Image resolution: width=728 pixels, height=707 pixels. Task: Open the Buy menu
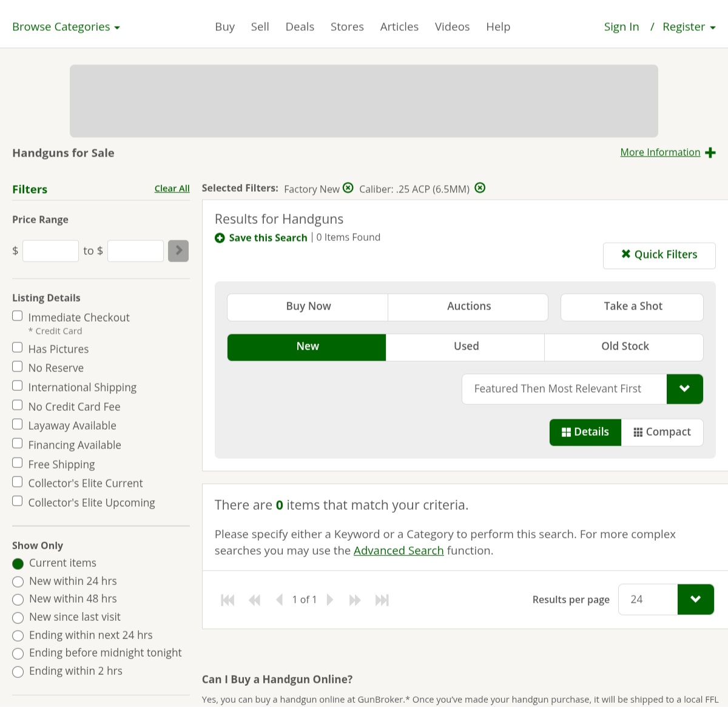[225, 27]
